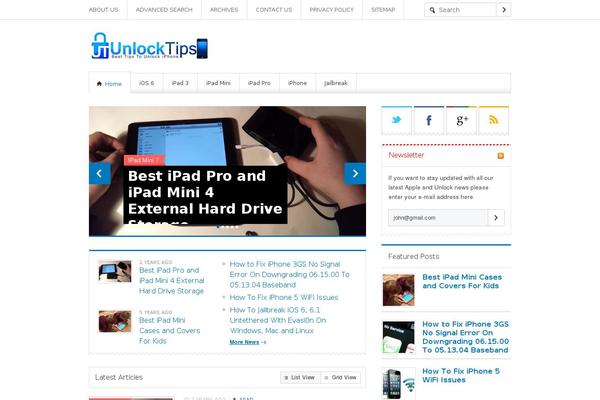The width and height of the screenshot is (600, 400).
Task: Click the iPad Mini tag on slider
Action: point(144,160)
